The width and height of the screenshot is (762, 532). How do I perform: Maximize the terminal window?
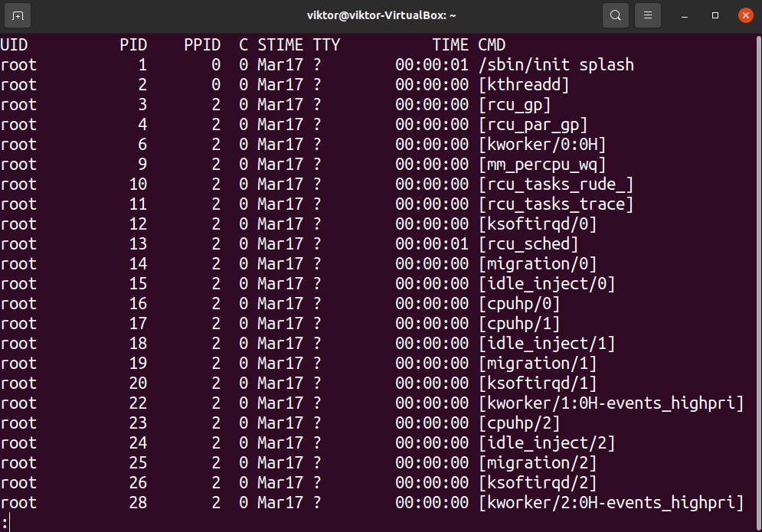click(x=715, y=15)
